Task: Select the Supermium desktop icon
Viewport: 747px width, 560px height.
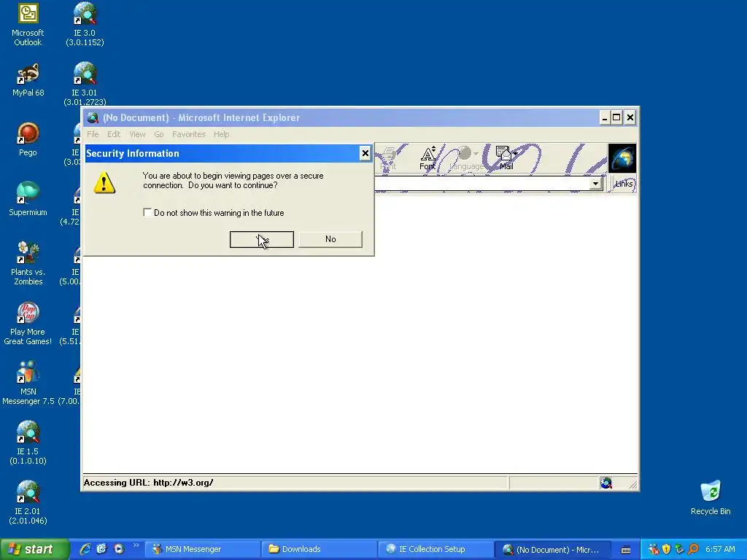Action: pyautogui.click(x=28, y=200)
